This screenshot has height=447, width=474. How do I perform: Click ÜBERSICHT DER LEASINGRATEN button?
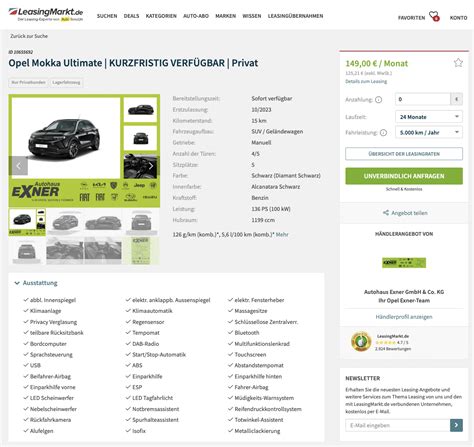click(404, 154)
